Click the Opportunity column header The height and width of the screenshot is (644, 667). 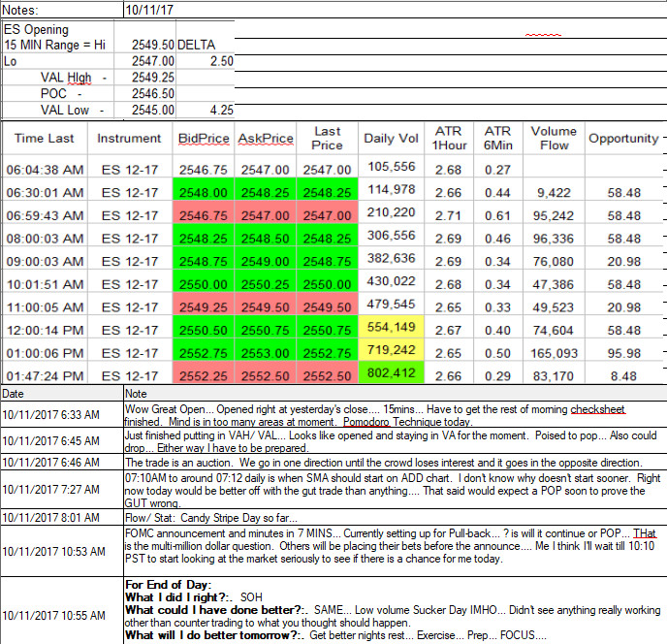pyautogui.click(x=623, y=139)
